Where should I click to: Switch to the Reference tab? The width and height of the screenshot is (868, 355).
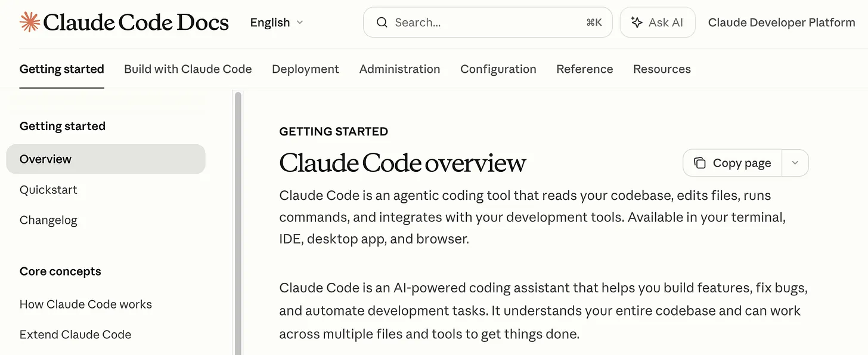point(585,69)
